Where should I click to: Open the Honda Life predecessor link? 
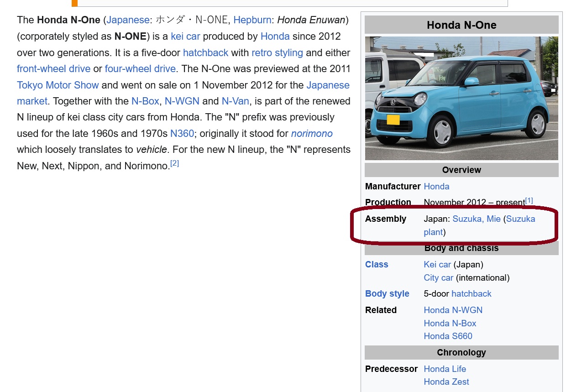coord(445,369)
